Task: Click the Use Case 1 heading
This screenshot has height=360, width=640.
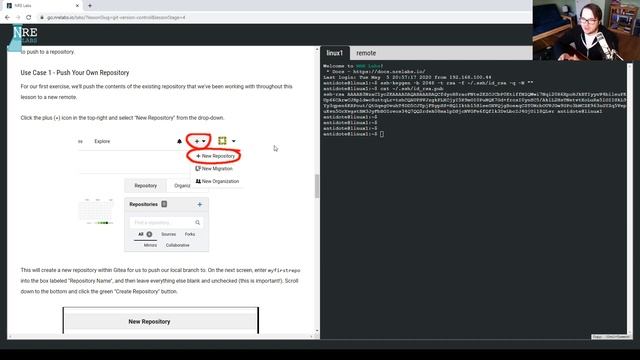Action: pos(75,73)
